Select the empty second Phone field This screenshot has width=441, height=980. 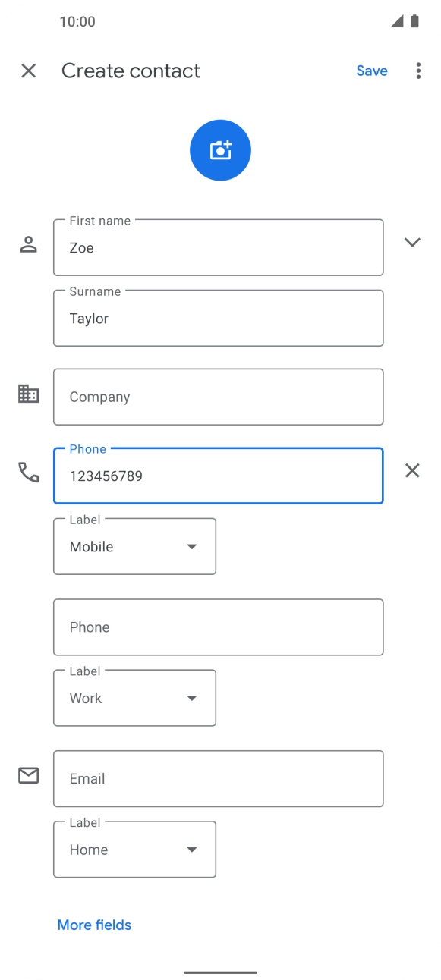point(218,627)
